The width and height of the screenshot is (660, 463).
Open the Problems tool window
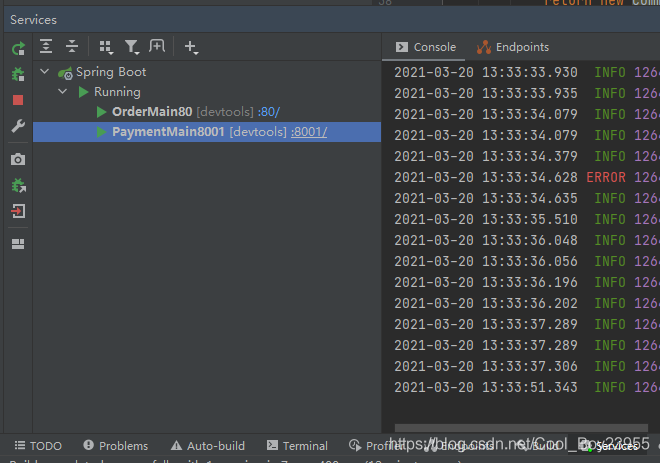pyautogui.click(x=115, y=446)
